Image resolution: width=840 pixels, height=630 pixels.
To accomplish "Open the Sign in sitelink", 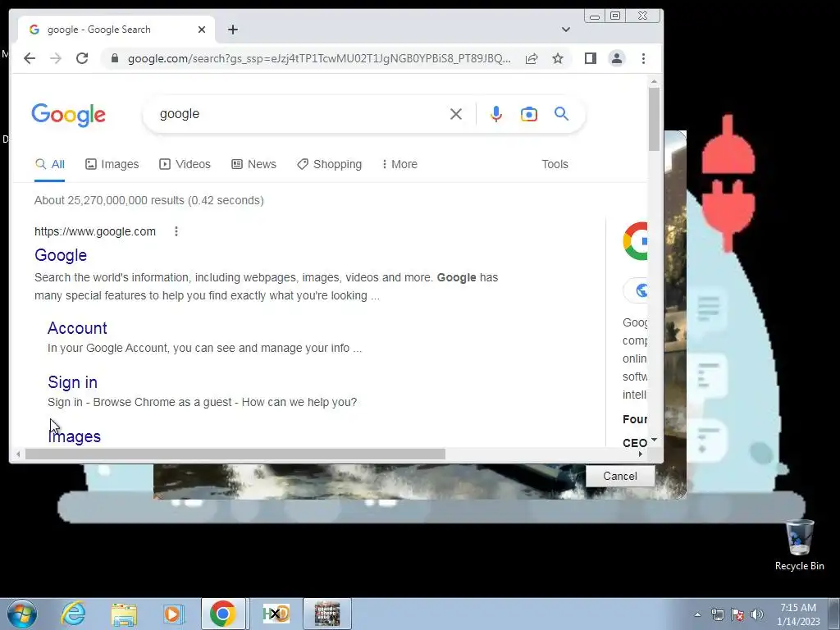I will click(72, 382).
